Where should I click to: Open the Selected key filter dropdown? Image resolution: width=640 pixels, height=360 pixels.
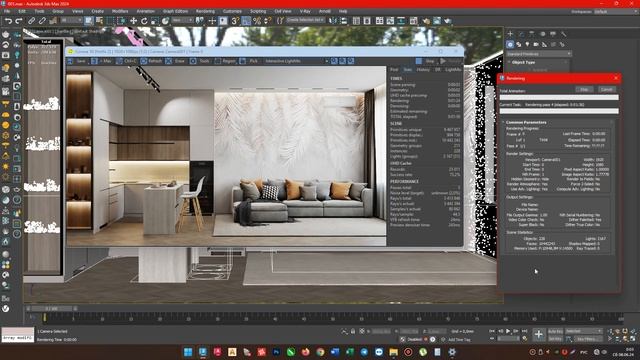584,331
